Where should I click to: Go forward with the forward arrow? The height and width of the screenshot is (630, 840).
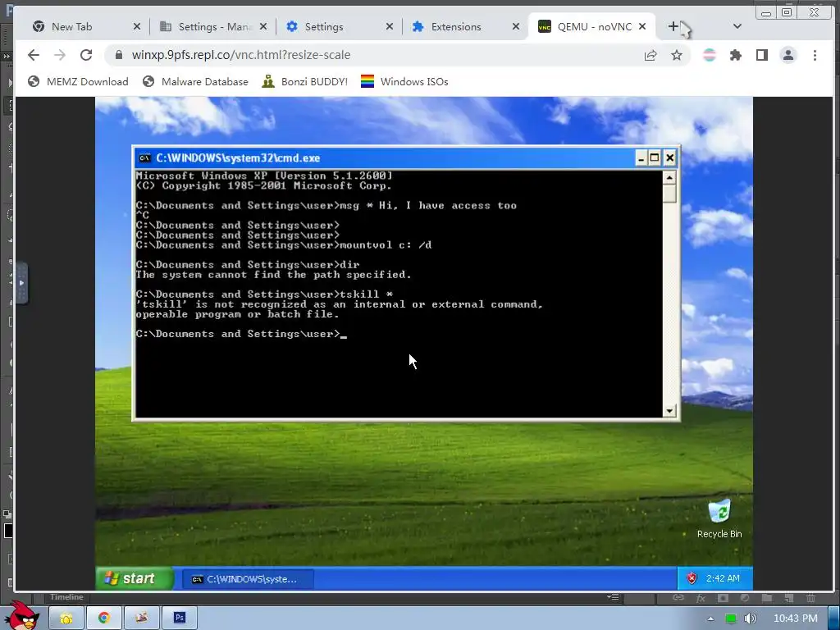60,55
